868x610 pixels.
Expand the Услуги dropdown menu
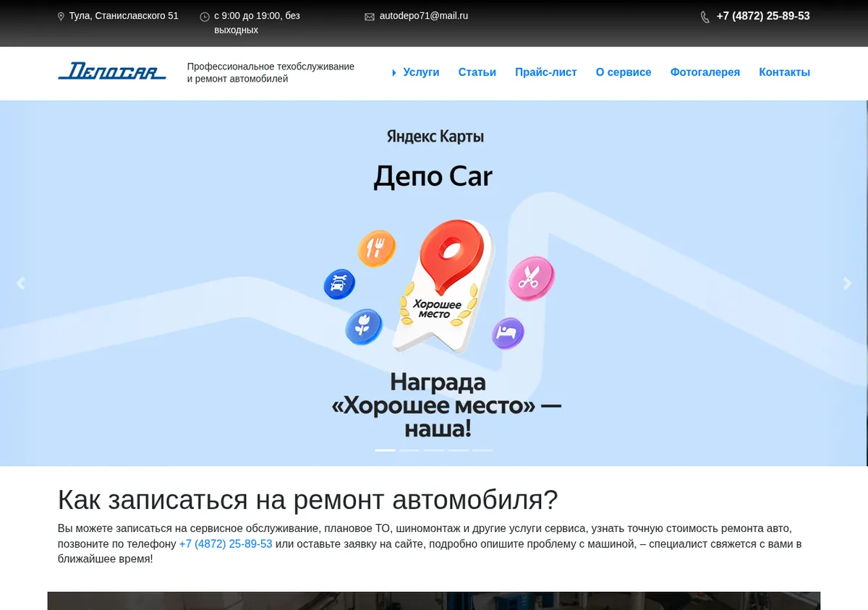(416, 72)
